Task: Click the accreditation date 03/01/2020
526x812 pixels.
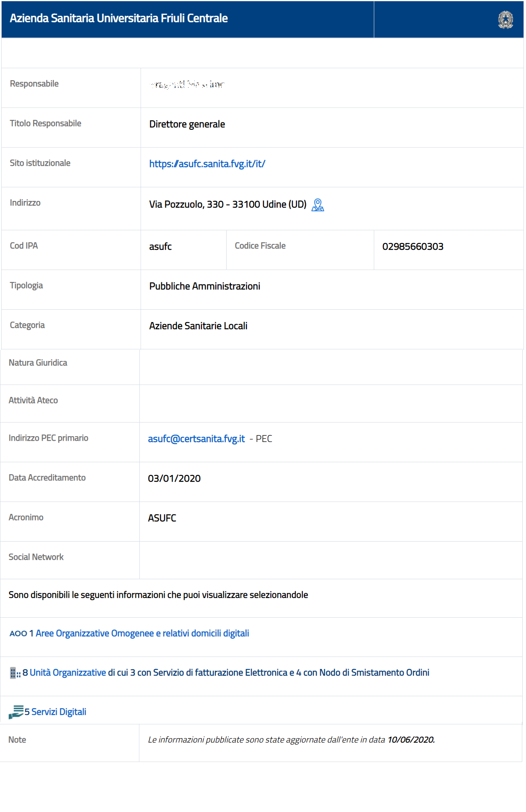Action: [x=174, y=478]
